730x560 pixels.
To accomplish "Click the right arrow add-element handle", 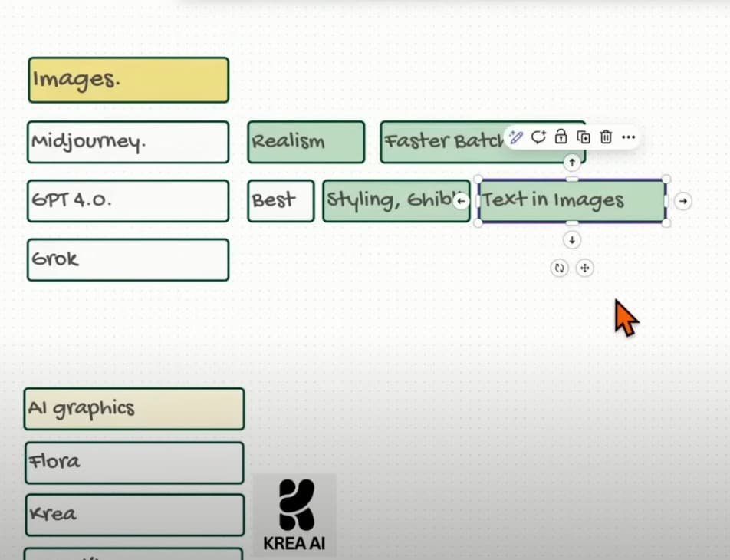I will (683, 201).
